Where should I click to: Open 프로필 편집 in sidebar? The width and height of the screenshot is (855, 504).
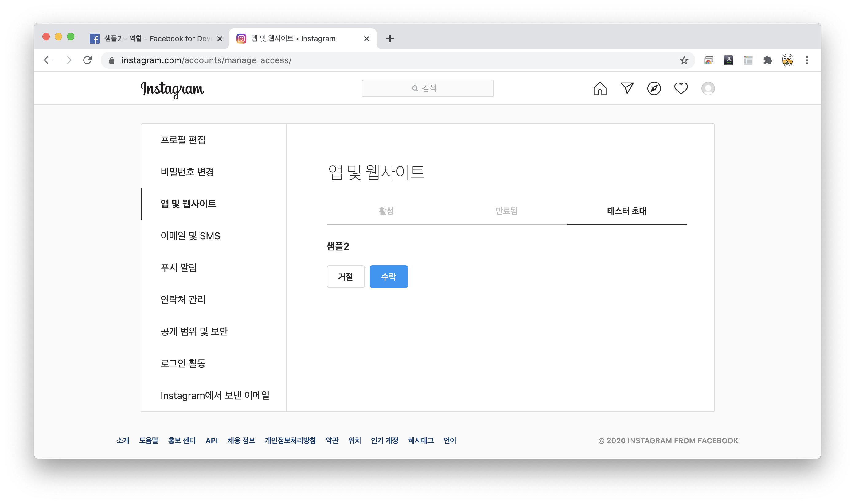tap(183, 140)
